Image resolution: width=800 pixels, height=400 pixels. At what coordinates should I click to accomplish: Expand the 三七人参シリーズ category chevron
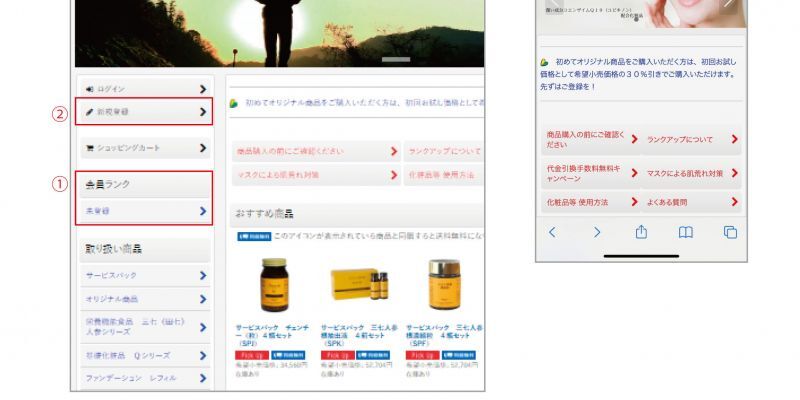tap(203, 327)
